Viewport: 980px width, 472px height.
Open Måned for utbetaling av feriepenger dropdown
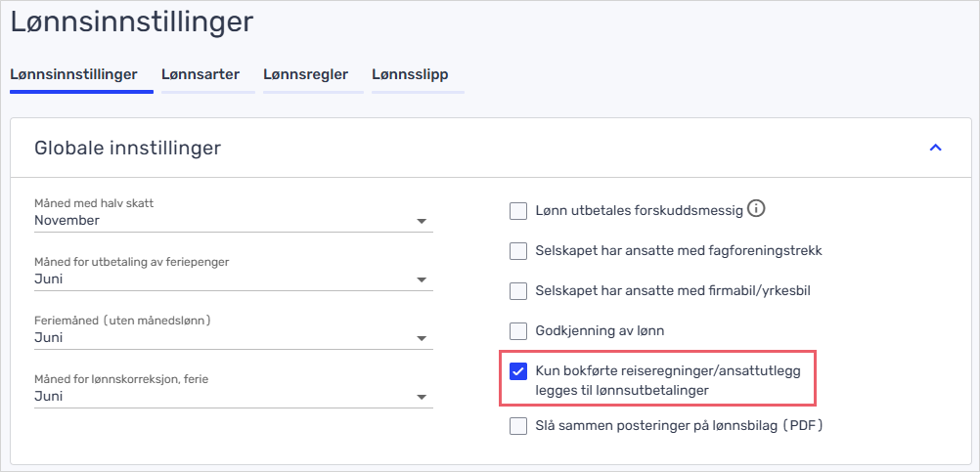(233, 279)
